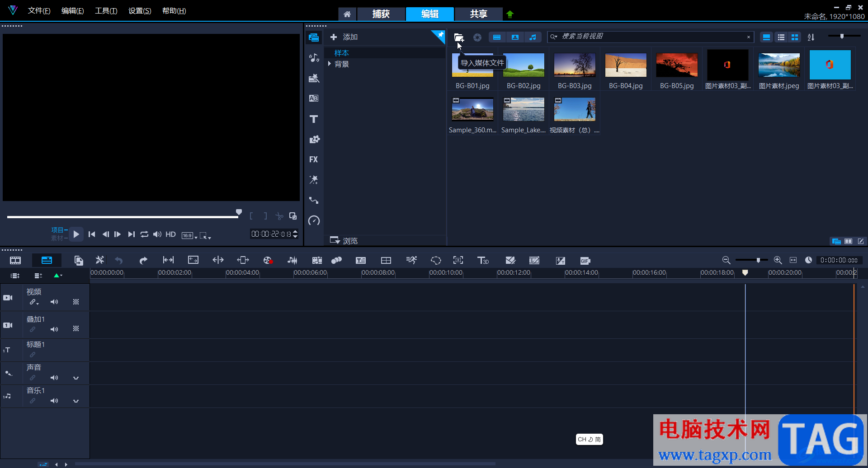The width and height of the screenshot is (868, 468).
Task: Open the template library icon
Action: pos(314,78)
